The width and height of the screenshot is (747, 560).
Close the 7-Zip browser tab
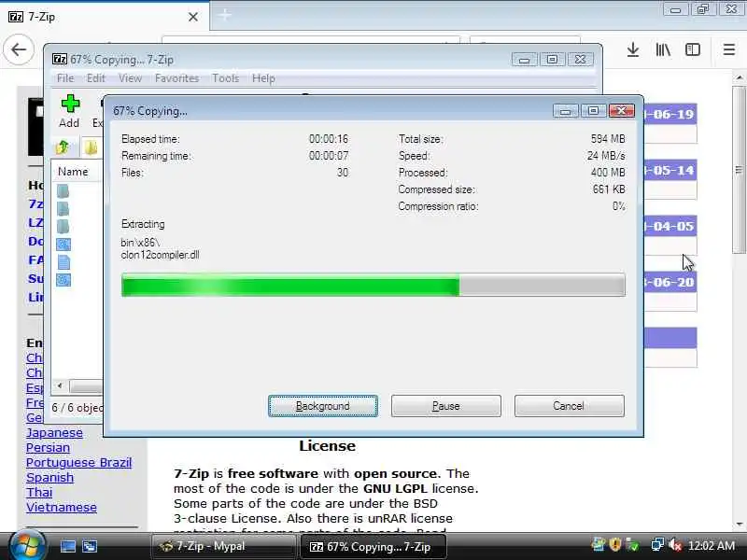[x=193, y=17]
